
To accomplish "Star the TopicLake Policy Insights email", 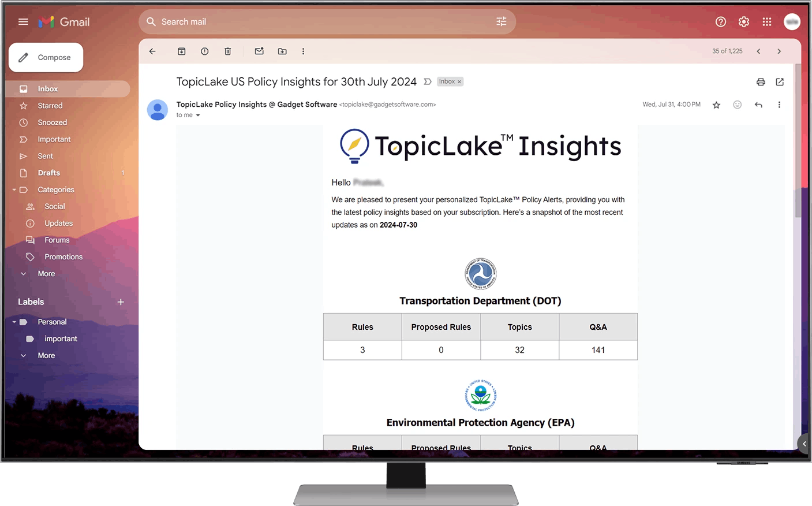I will (x=716, y=105).
